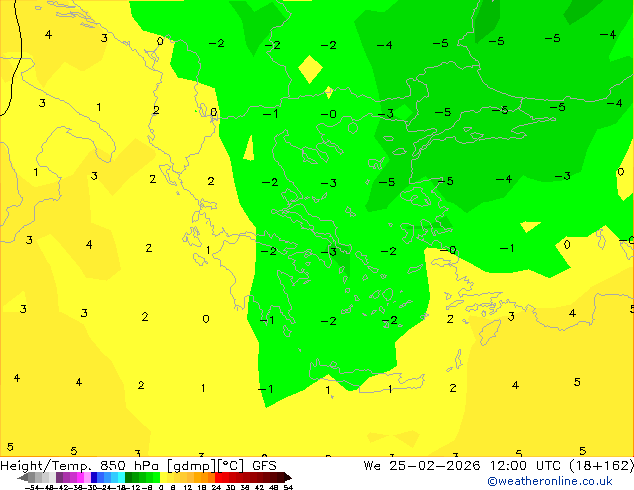The height and width of the screenshot is (490, 634).
Task: Pick the magenta legend swatch near -36
Action: [80, 477]
